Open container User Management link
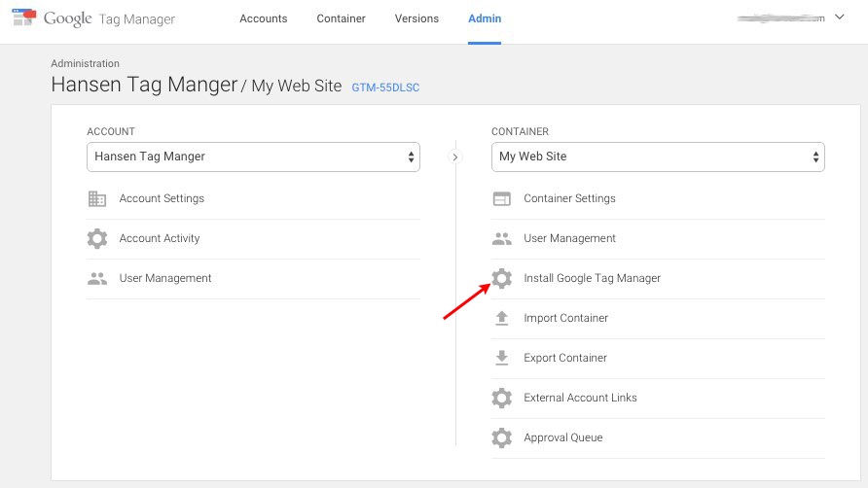This screenshot has height=488, width=868. [569, 238]
